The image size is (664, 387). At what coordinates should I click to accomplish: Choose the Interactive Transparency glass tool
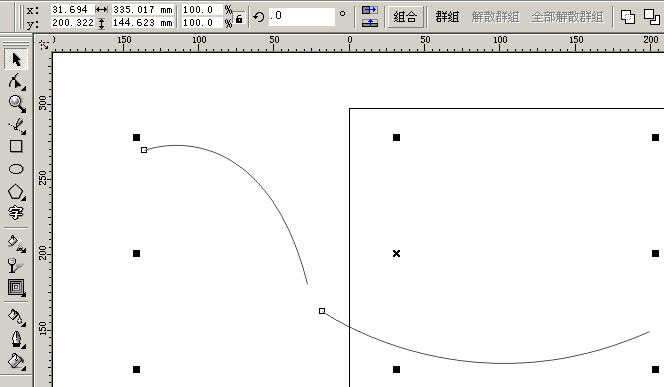16,266
